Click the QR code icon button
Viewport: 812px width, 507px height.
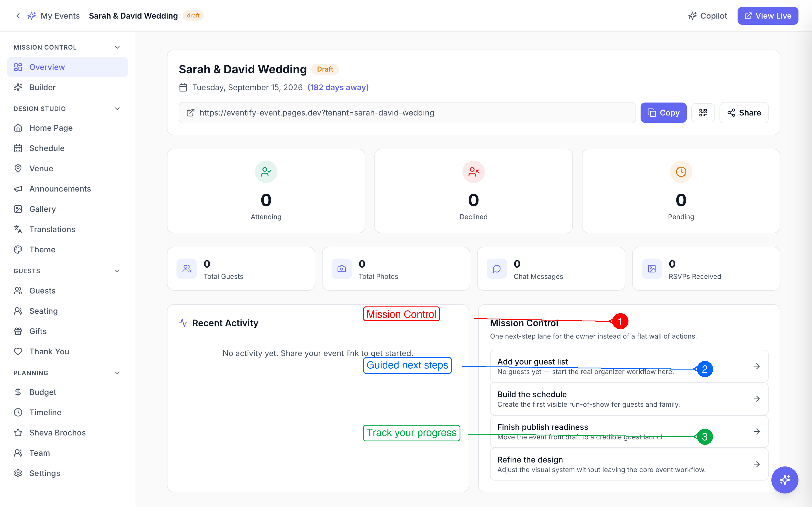pyautogui.click(x=703, y=113)
